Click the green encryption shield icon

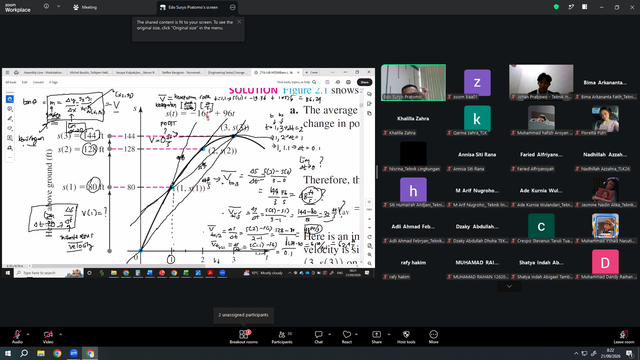pos(556,7)
